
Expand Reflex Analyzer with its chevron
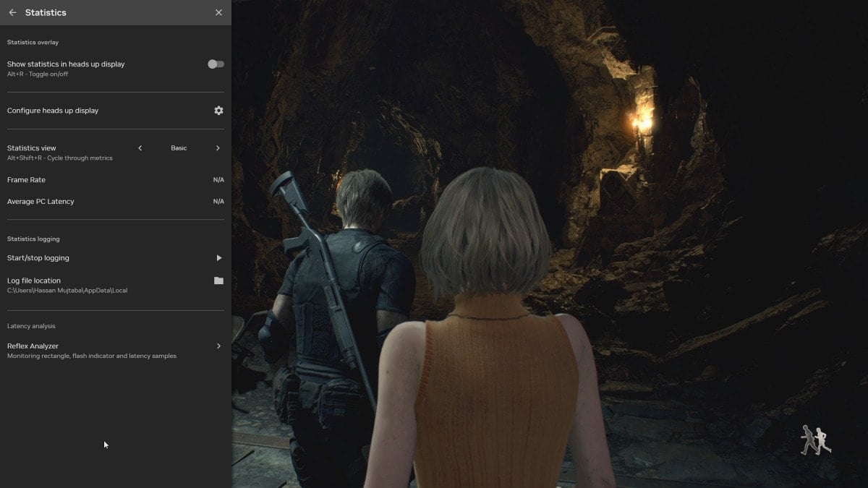click(218, 346)
